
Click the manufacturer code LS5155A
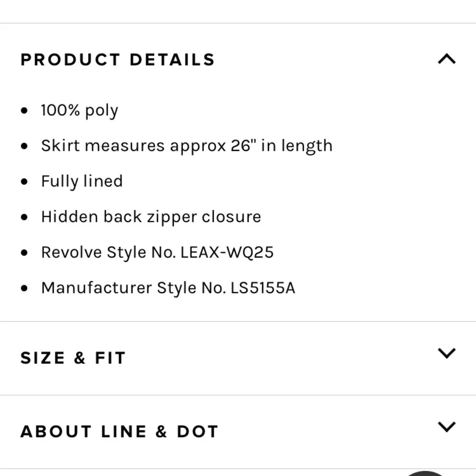point(263,288)
